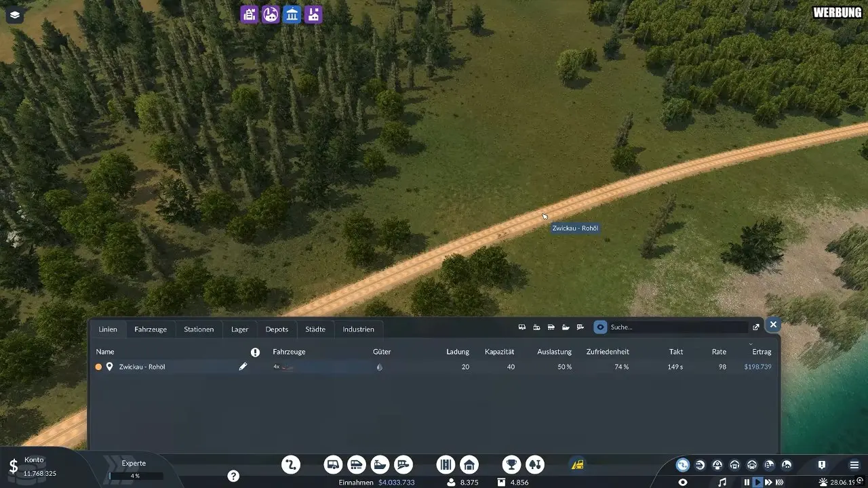The height and width of the screenshot is (488, 868).
Task: Toggle road vehicle filter in lines panel
Action: 522,327
